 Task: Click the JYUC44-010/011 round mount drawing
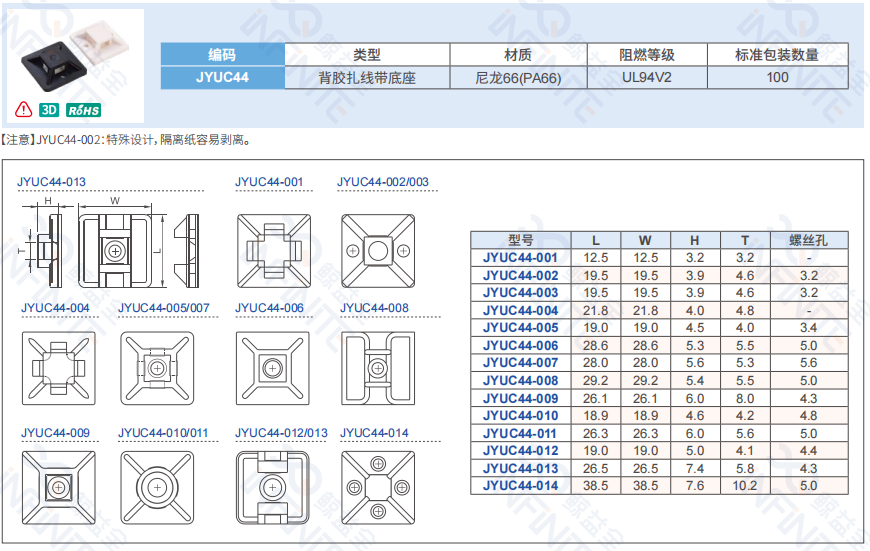[156, 488]
